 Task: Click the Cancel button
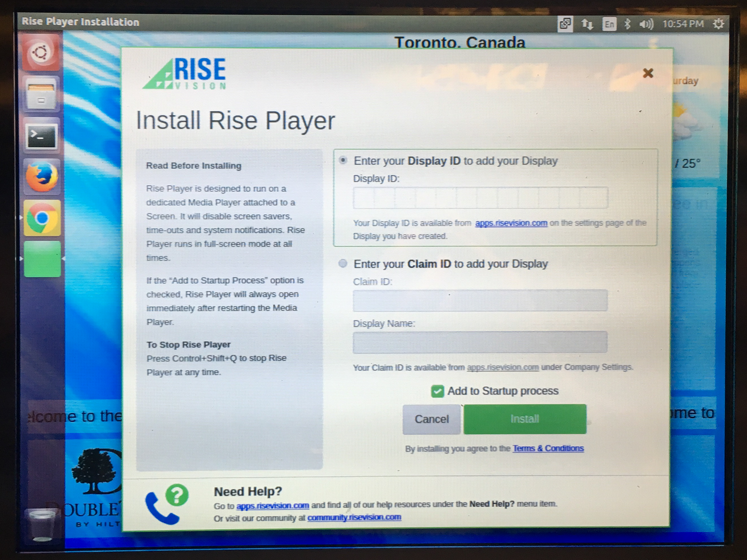432,419
